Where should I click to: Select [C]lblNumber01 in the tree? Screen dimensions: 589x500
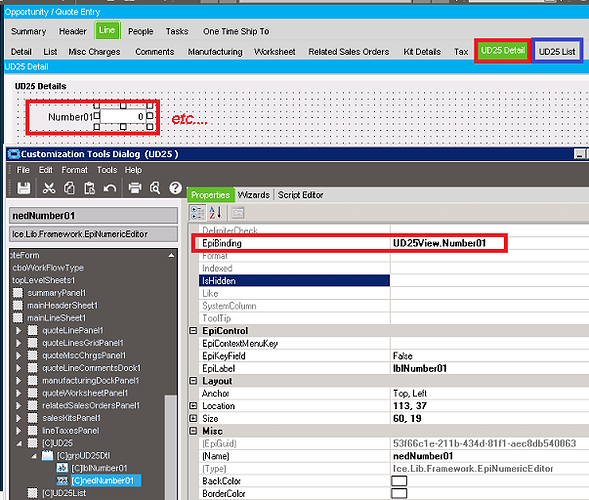99,468
